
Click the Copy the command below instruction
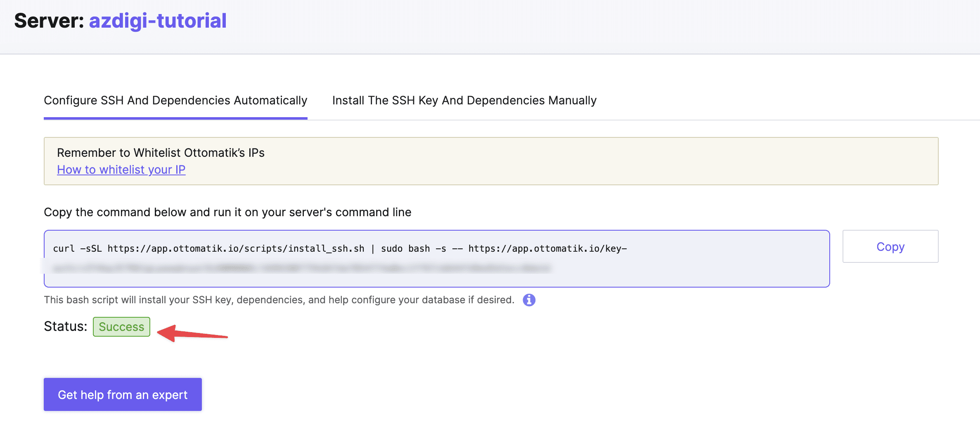click(x=227, y=212)
